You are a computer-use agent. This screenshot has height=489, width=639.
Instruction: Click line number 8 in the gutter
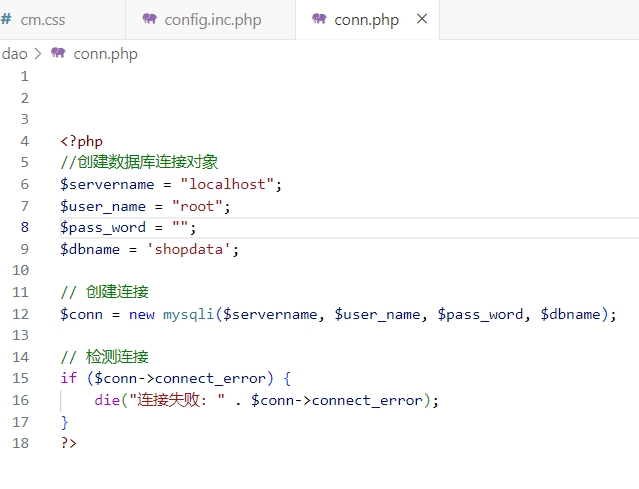click(24, 227)
